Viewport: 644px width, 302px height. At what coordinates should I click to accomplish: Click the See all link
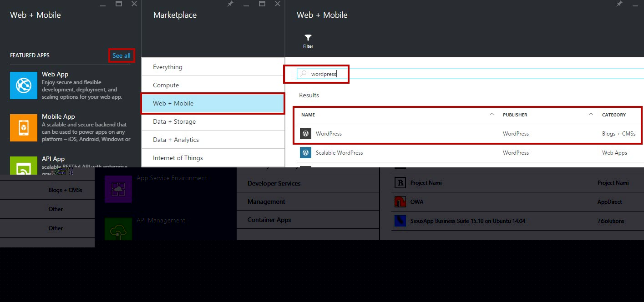click(122, 55)
